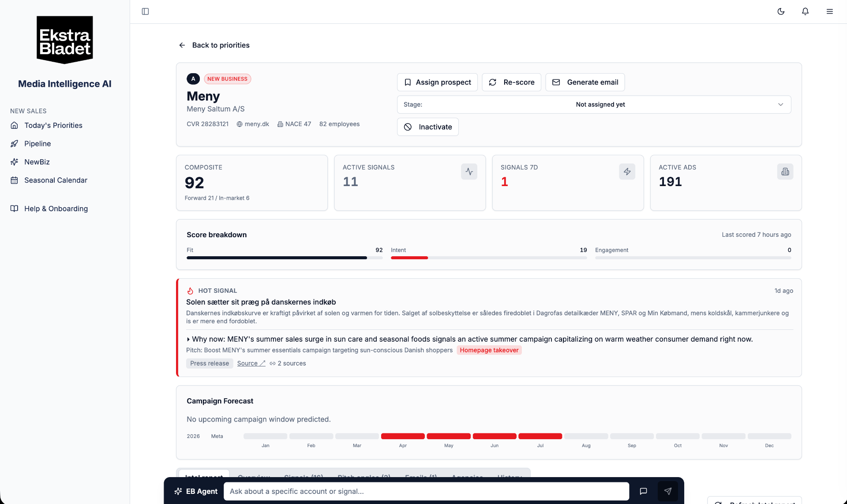Click Active Ads value 191

coord(670,182)
